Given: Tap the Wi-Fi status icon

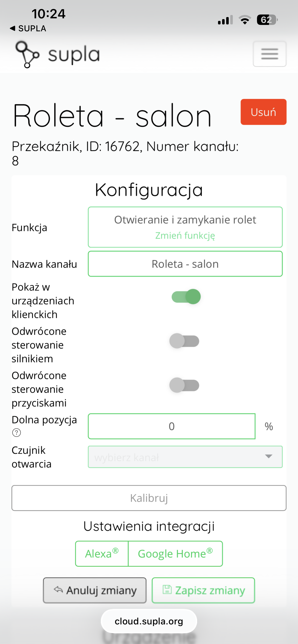Looking at the screenshot, I should pos(245,20).
